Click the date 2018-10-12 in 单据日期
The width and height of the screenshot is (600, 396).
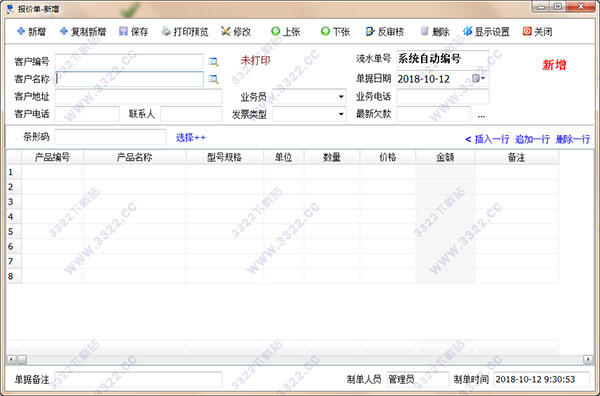[x=424, y=79]
